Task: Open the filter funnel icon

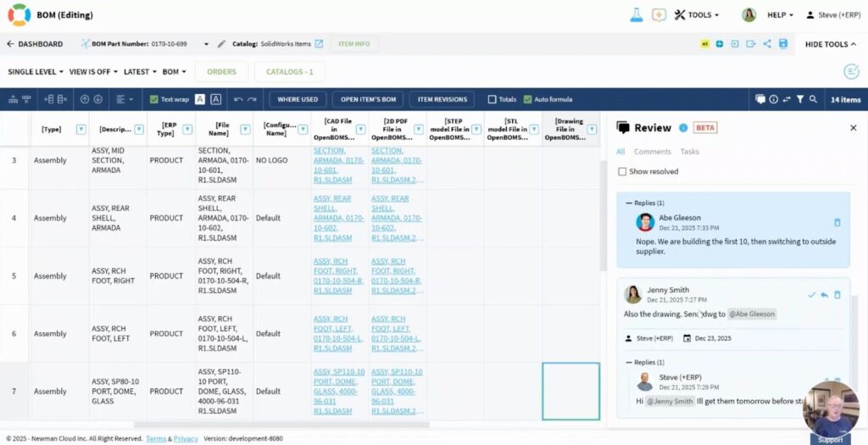Action: coord(799,99)
